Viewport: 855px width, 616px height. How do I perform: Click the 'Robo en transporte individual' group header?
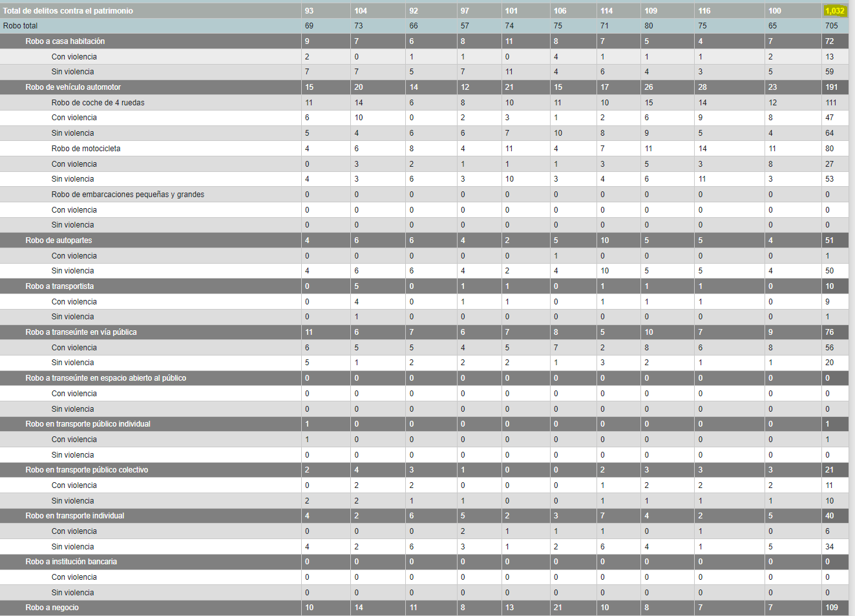[75, 516]
